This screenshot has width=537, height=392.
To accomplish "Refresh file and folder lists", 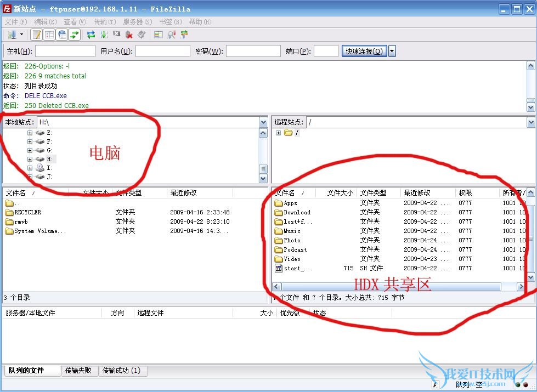I will click(91, 35).
